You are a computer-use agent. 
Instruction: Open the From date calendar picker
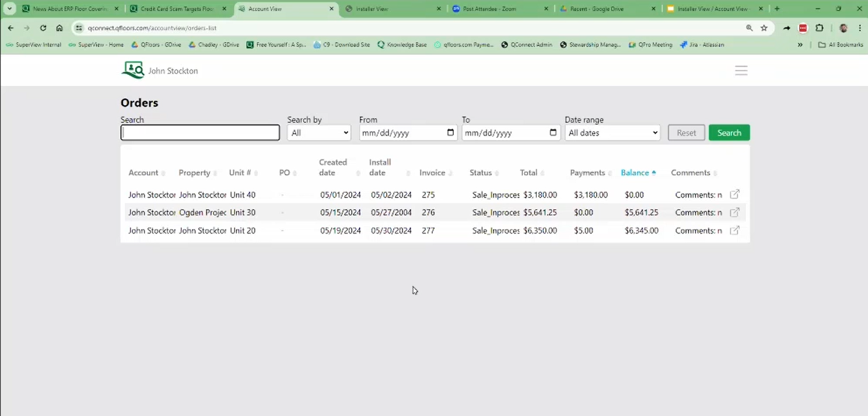pos(450,133)
